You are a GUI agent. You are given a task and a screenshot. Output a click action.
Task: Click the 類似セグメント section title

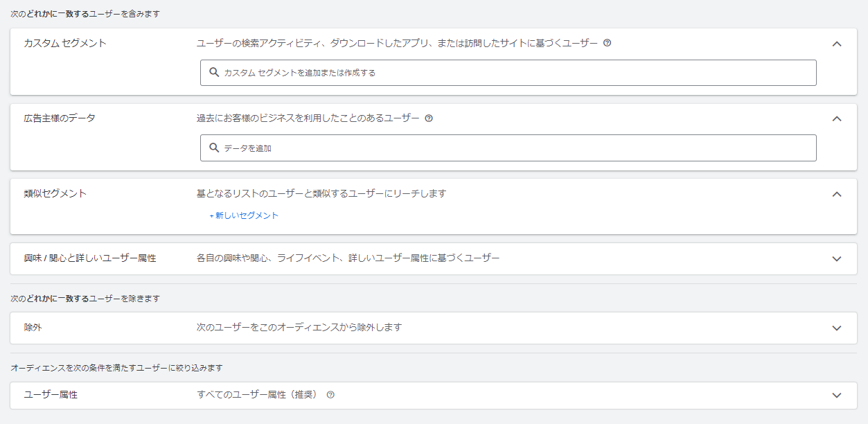[x=55, y=194]
